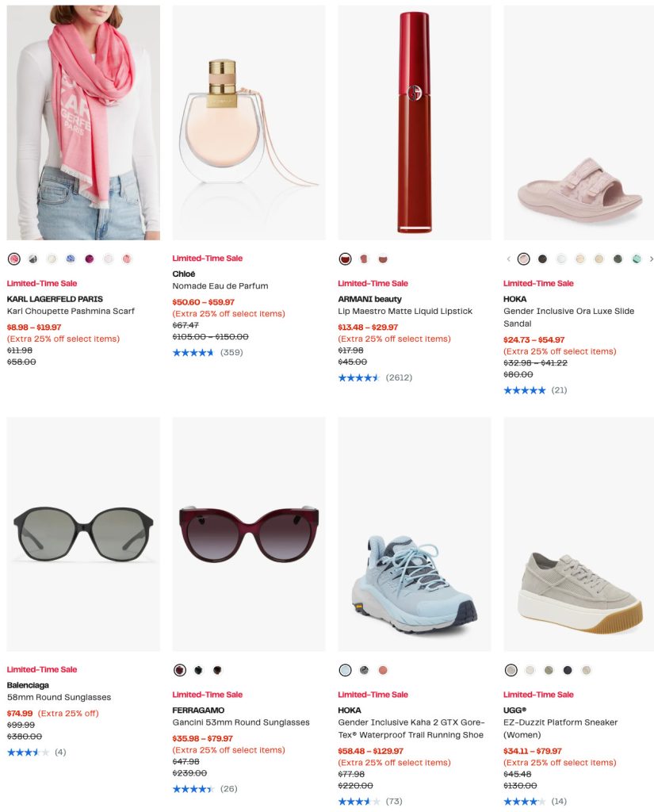
Task: Pick the coral swatch for HOKA Kaha 2 shoe
Action: coord(383,670)
